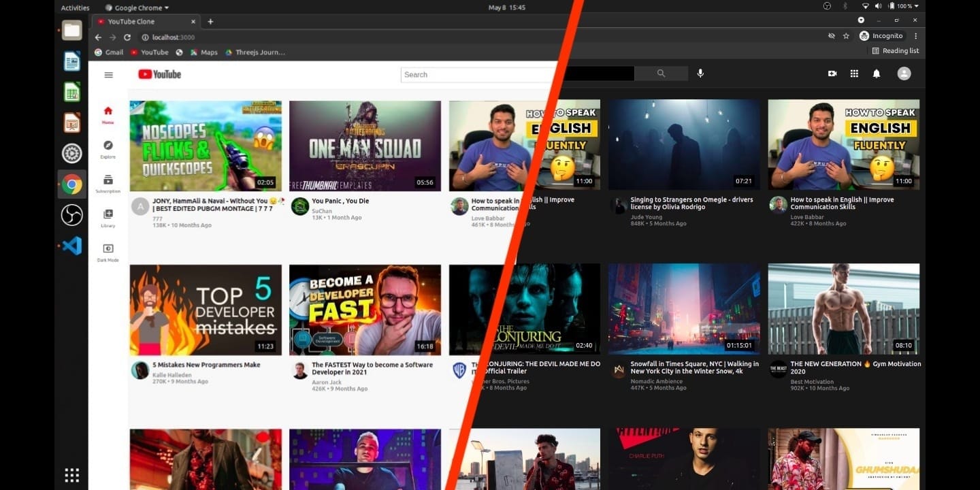Select the YouTube Clone tab

(146, 22)
